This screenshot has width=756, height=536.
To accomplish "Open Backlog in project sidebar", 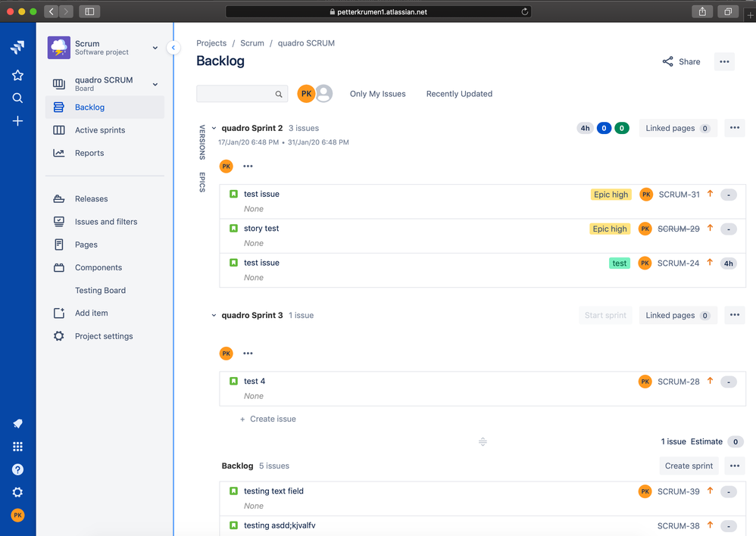I will [x=105, y=107].
